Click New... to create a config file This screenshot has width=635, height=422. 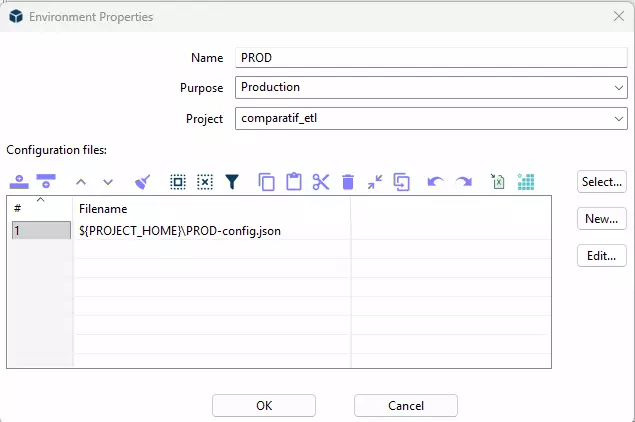coord(602,219)
